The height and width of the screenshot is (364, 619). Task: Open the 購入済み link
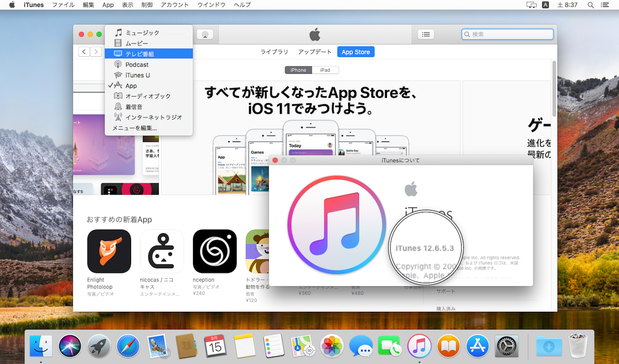pyautogui.click(x=446, y=309)
